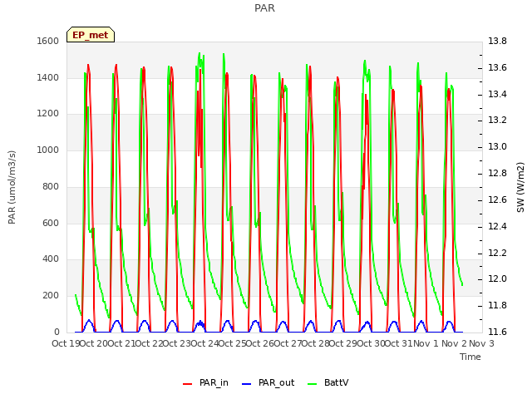Click the PAR (umol/m3/s) axis title

(12, 187)
